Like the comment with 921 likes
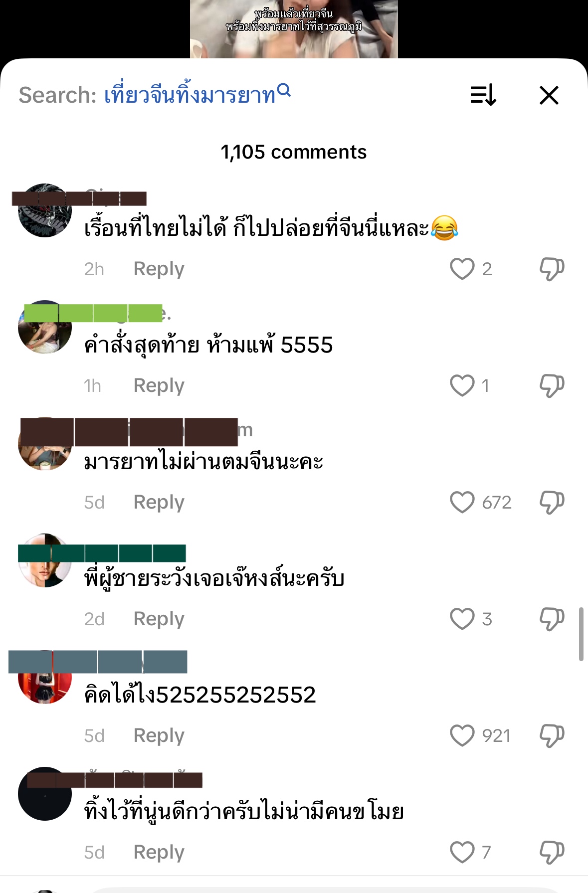 [462, 735]
